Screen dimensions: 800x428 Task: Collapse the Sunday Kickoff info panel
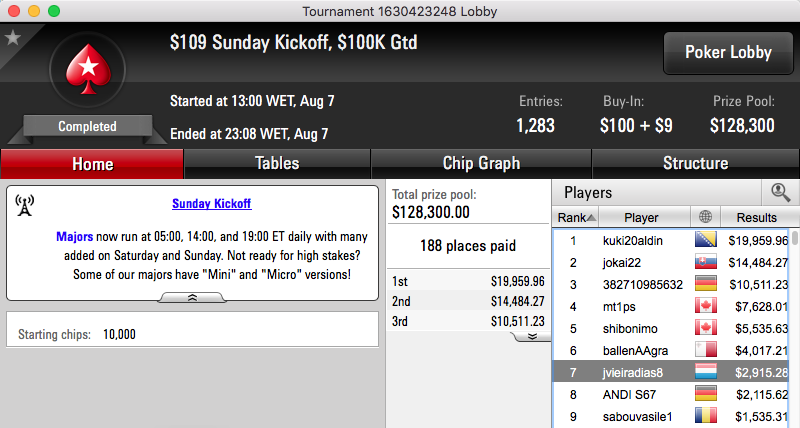(x=192, y=297)
